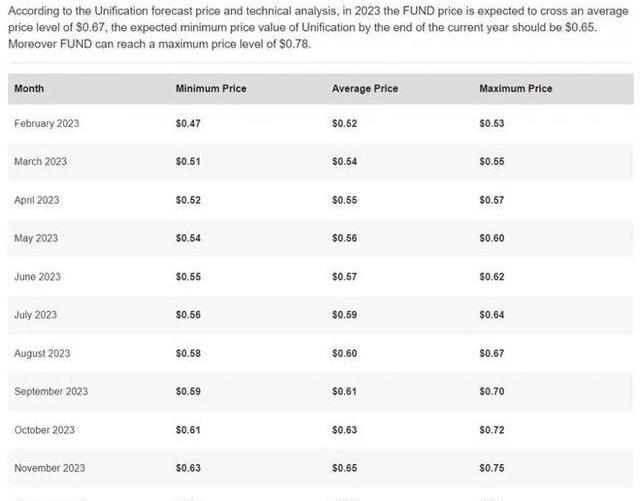Select the March 2023 row label
Viewport: 640px width, 501px height.
click(40, 161)
